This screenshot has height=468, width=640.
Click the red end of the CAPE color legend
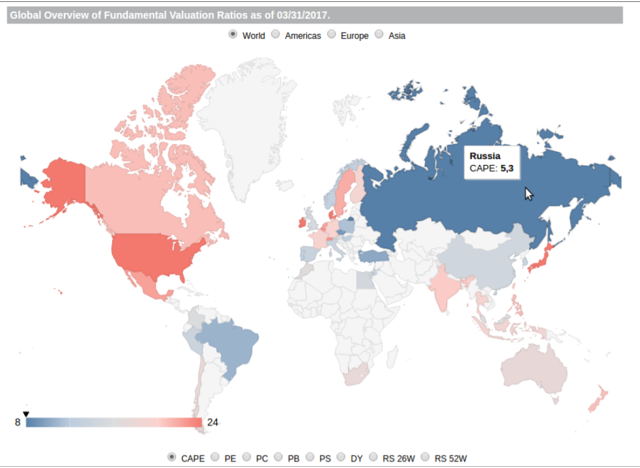[198, 423]
